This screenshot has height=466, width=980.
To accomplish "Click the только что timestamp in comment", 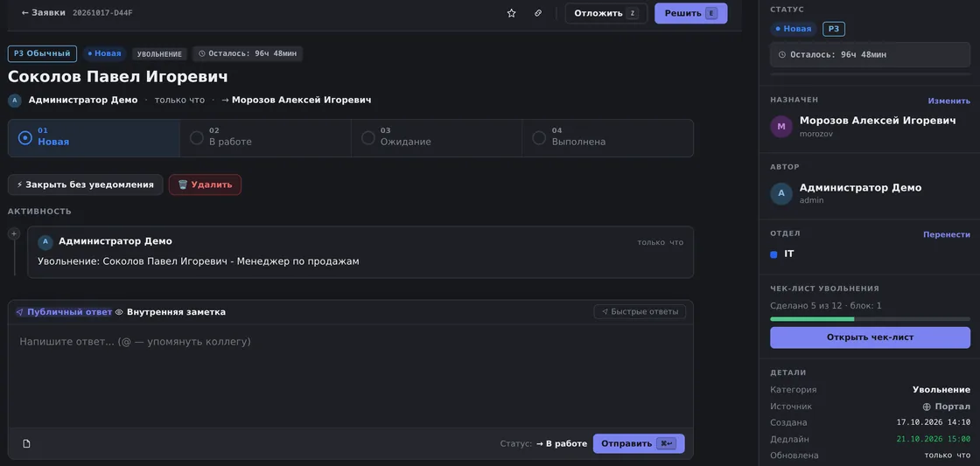I will 661,242.
